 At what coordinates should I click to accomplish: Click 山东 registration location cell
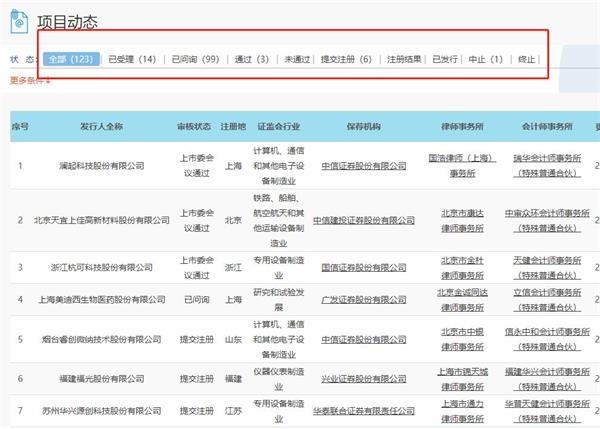233,339
